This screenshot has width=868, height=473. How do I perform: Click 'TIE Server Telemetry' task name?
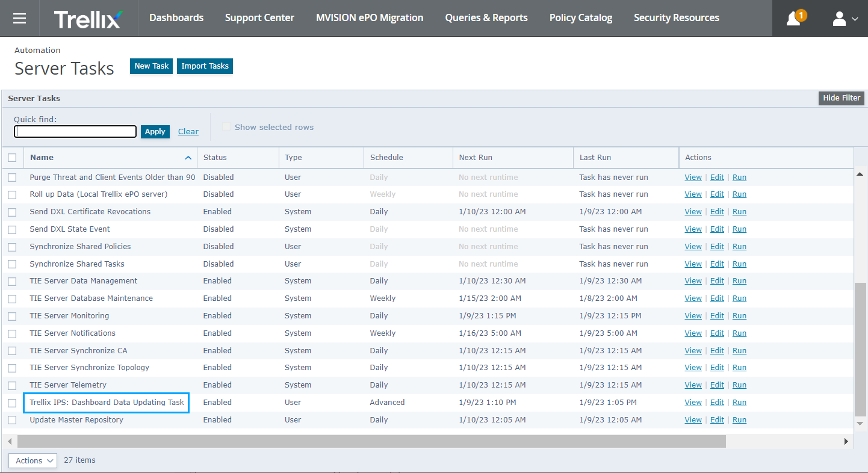click(x=68, y=385)
